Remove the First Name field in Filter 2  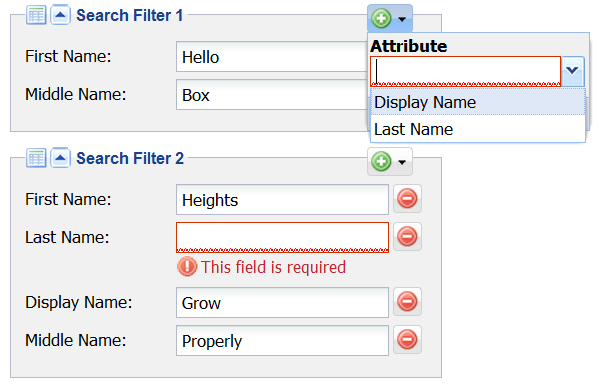click(x=407, y=199)
